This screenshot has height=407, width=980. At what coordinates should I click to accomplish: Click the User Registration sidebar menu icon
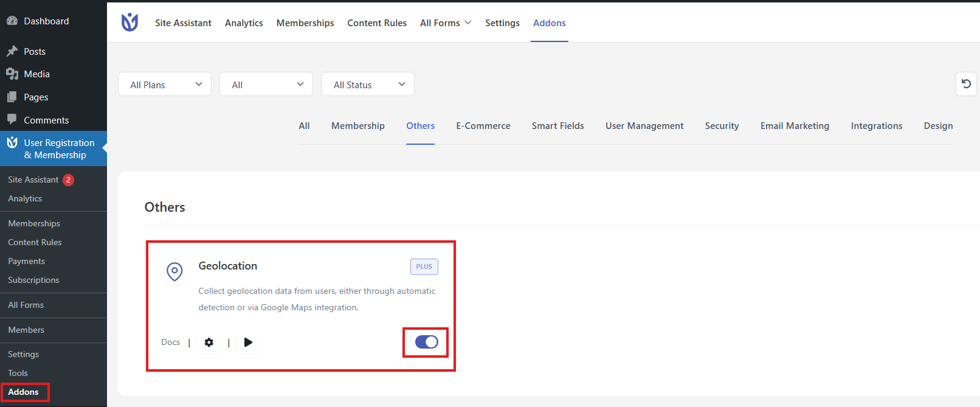coord(12,142)
